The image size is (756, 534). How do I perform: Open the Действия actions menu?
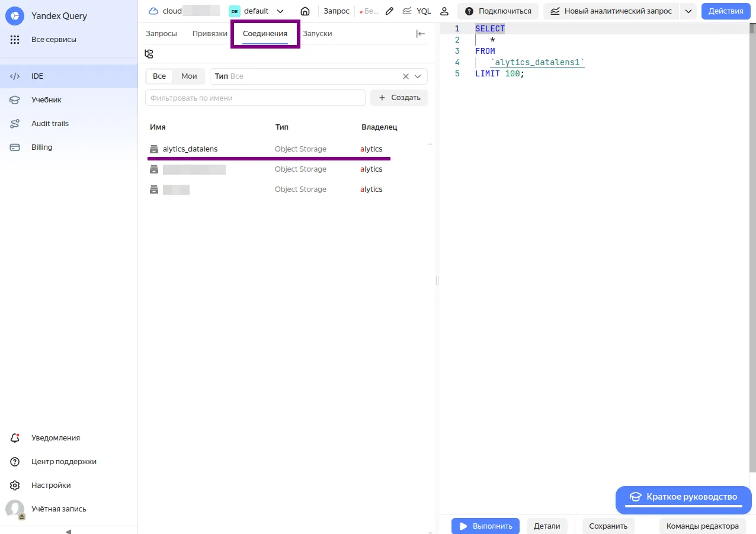point(726,11)
